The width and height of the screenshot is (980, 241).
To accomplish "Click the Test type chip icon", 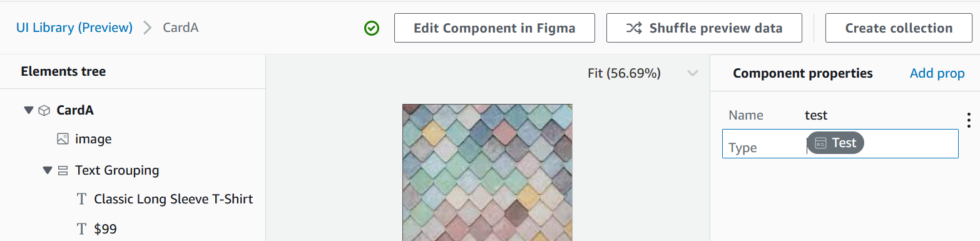I will click(x=820, y=143).
